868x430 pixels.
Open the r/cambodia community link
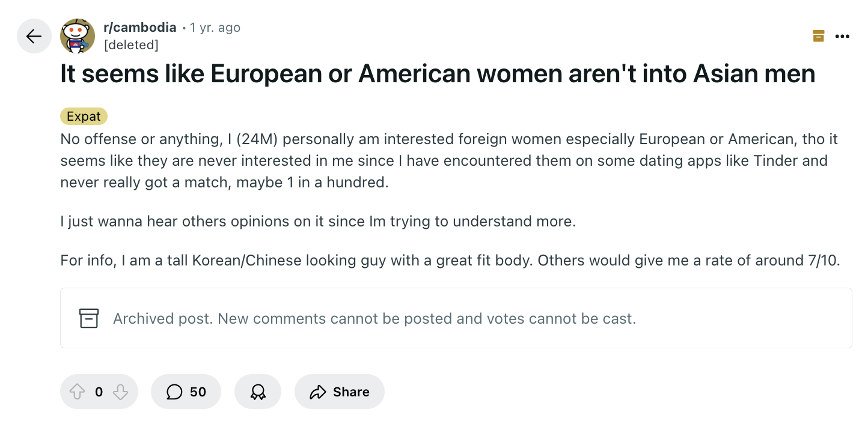tap(140, 28)
